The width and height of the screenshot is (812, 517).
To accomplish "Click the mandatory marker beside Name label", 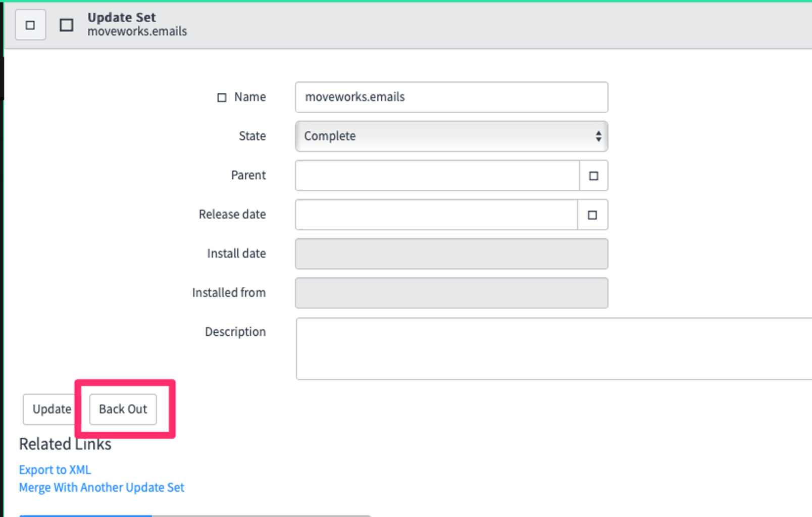I will pos(222,97).
